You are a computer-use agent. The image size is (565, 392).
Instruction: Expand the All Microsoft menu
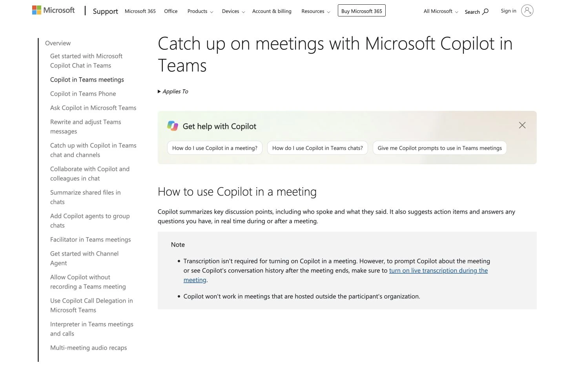click(x=441, y=11)
